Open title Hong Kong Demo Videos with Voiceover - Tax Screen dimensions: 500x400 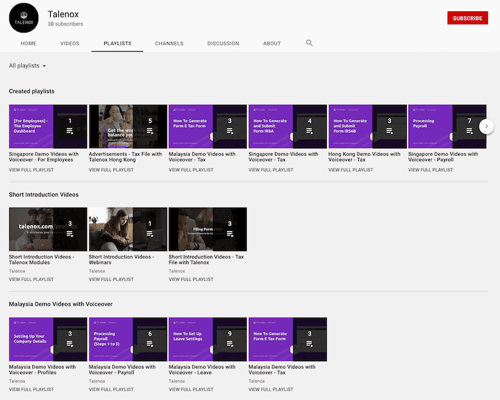click(364, 157)
